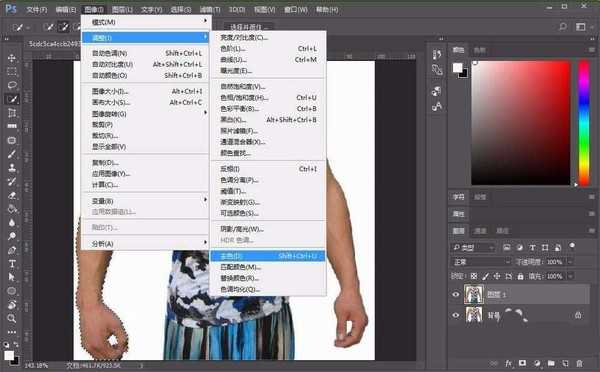Switch to the 通道 tab
Viewport: 600px width, 372px height.
480,230
